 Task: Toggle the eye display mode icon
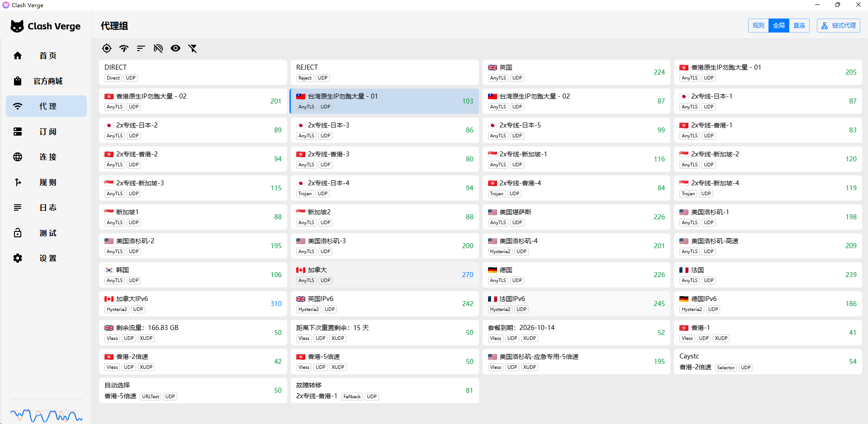point(175,48)
